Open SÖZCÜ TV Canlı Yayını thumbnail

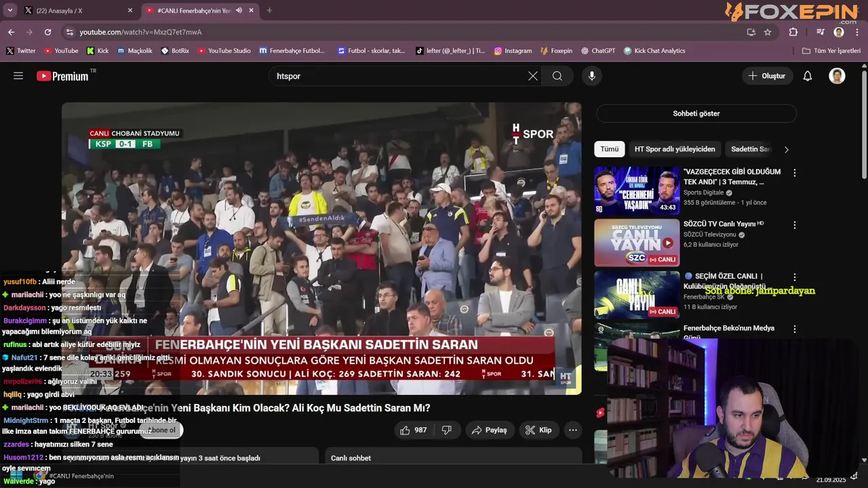(637, 243)
